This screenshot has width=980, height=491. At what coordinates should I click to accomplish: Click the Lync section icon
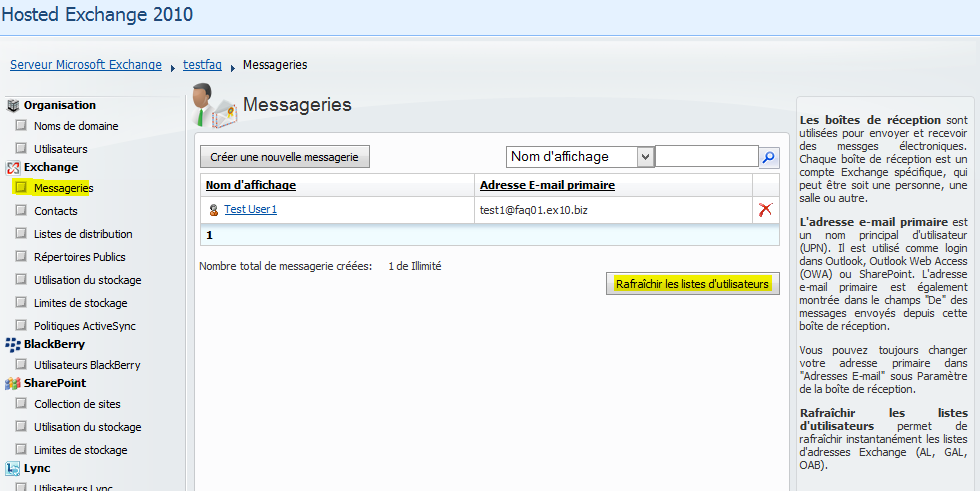(x=14, y=468)
